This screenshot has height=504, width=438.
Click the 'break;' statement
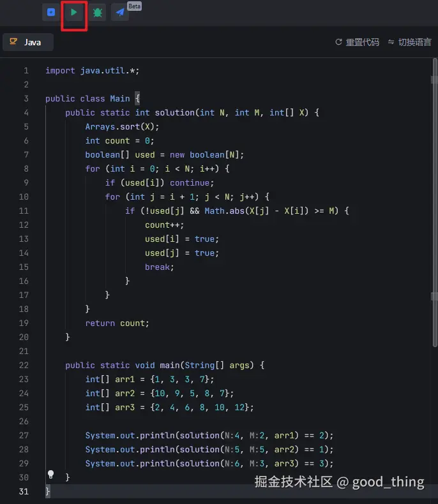coord(160,267)
